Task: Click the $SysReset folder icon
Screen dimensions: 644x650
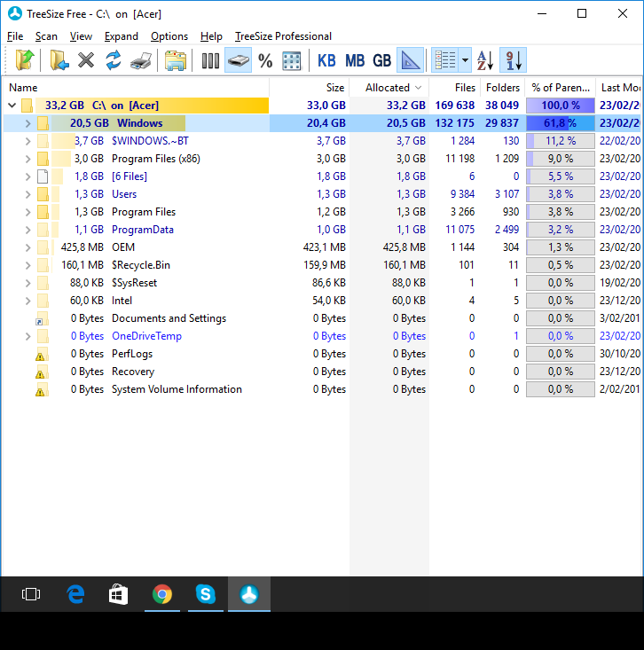Action: click(x=43, y=283)
